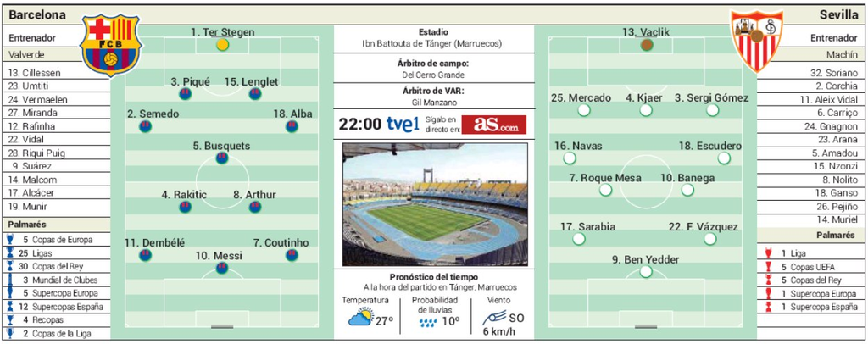Click the tve1 channel logo
Viewport: 868px width, 344px height.
403,125
